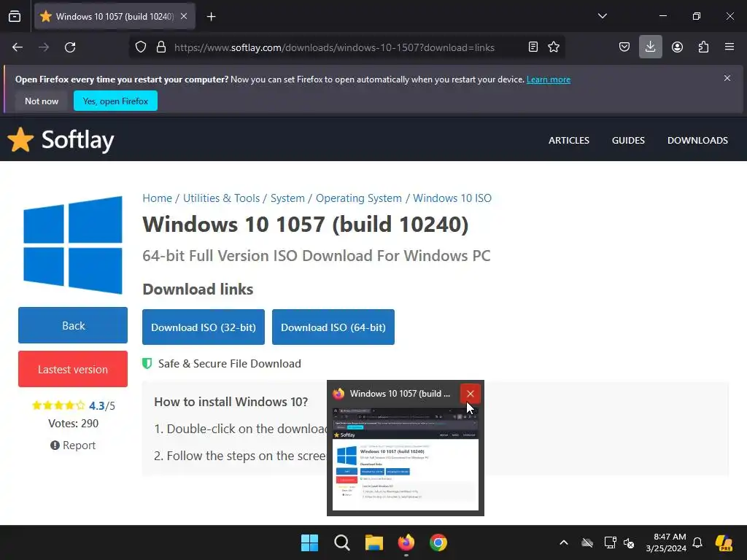
Task: Click the Report link
Action: [73, 446]
